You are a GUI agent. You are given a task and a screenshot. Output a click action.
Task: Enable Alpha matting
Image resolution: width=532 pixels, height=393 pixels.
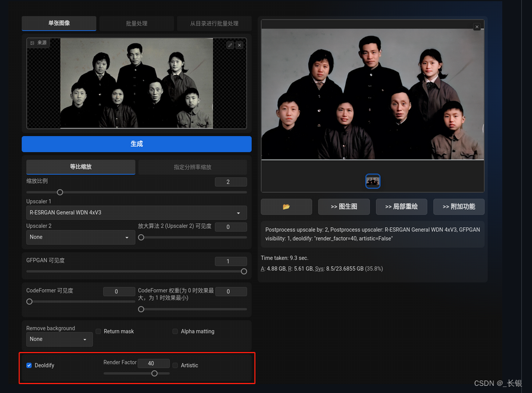tap(175, 331)
